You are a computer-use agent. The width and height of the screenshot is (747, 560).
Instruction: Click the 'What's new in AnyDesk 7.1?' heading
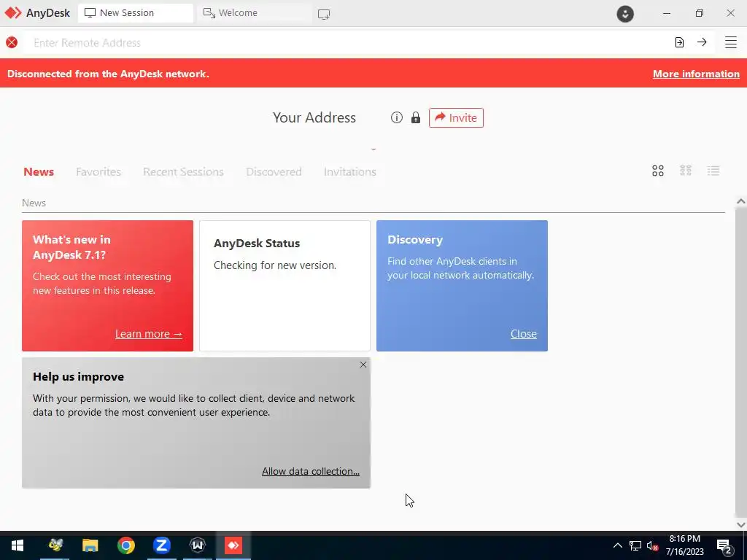71,247
